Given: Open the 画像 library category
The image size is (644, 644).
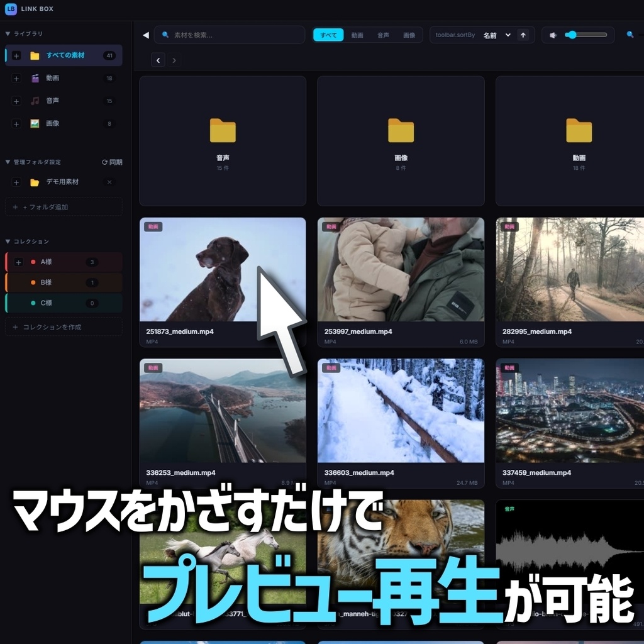Looking at the screenshot, I should [x=64, y=123].
